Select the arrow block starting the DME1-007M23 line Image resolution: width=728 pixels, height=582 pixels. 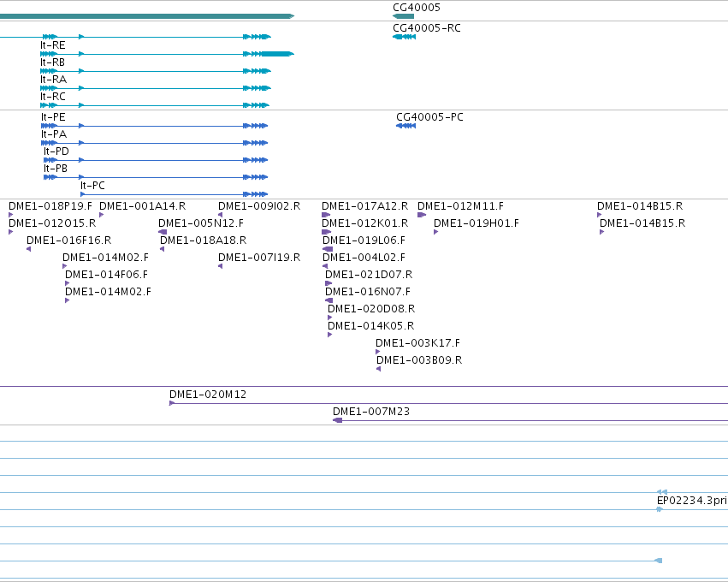[338, 420]
